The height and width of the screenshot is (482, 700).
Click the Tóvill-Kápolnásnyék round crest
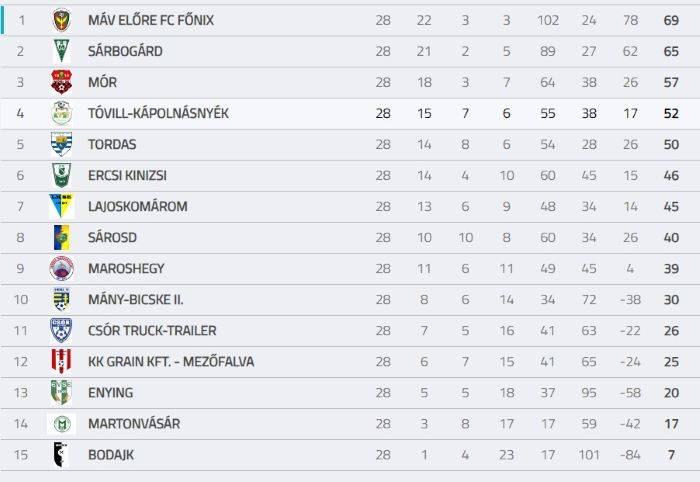[62, 113]
